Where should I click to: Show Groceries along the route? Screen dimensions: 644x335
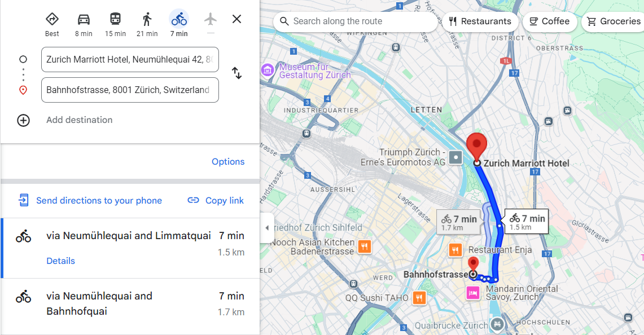tap(614, 21)
